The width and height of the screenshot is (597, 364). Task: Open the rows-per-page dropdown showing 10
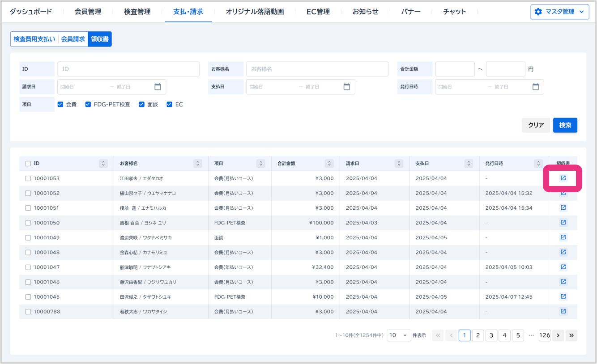pyautogui.click(x=399, y=335)
